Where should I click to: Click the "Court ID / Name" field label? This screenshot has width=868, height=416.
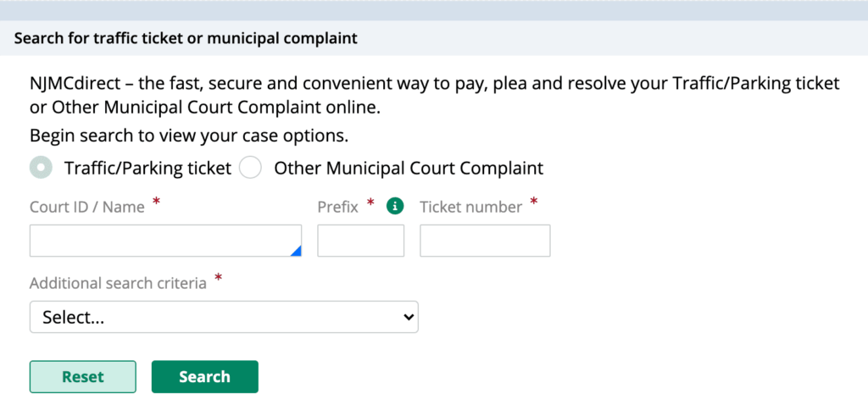(x=87, y=207)
